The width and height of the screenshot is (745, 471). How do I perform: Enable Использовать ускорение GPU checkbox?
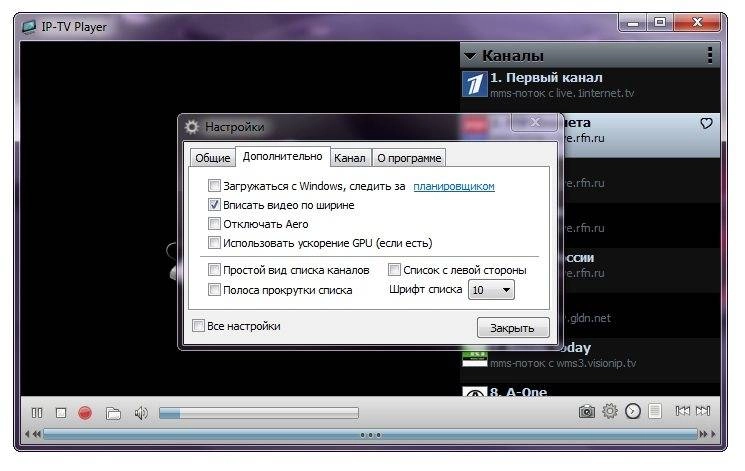214,243
